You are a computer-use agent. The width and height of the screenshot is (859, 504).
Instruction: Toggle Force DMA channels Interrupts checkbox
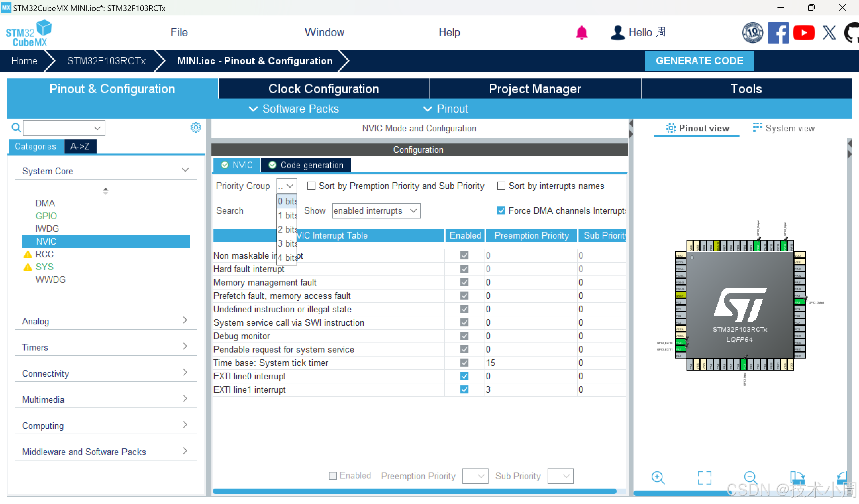pyautogui.click(x=501, y=211)
